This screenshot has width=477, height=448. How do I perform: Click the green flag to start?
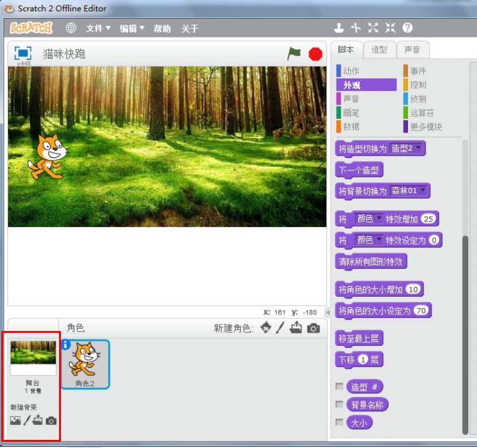tap(294, 54)
